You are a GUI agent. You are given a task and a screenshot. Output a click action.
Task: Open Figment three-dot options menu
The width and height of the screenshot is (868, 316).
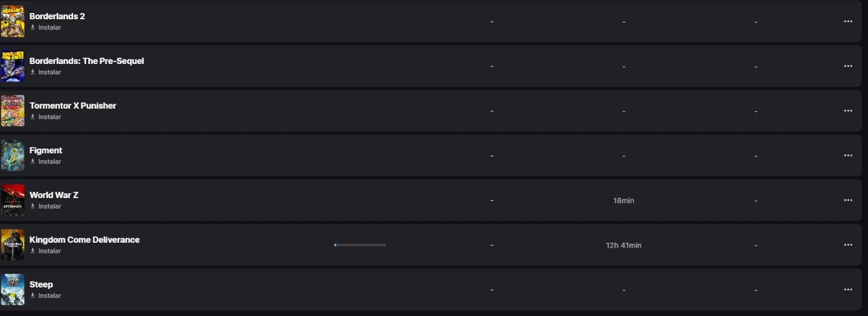848,156
